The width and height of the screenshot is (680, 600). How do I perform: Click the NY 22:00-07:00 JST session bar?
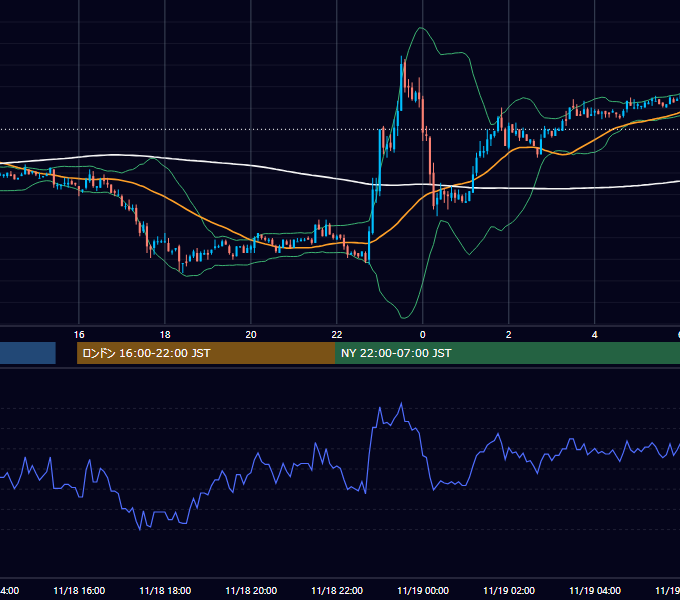[507, 353]
